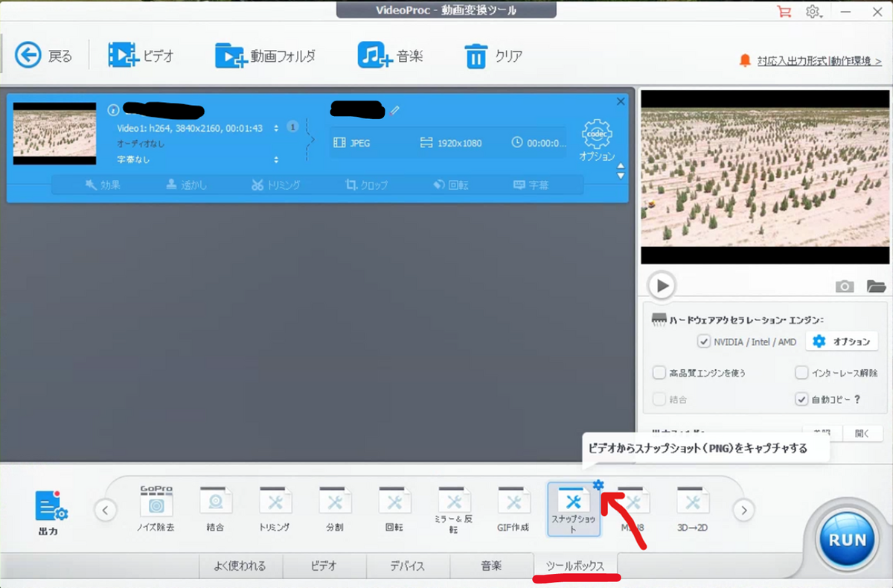Remove the video item with its X button
This screenshot has width=893, height=588.
tap(621, 102)
